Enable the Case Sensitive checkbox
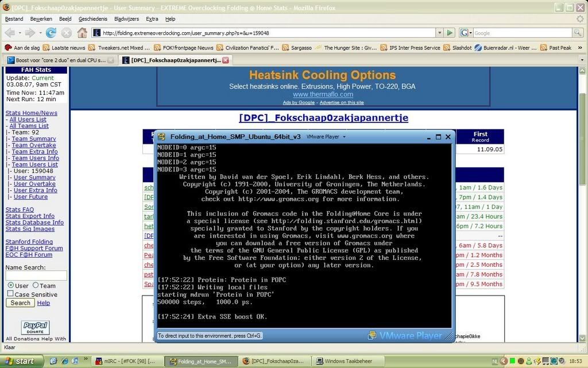 [10, 294]
